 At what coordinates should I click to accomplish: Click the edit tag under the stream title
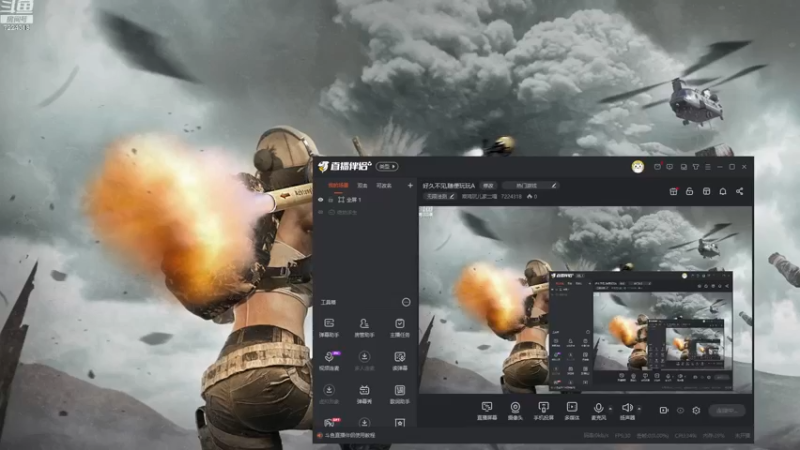click(x=440, y=196)
